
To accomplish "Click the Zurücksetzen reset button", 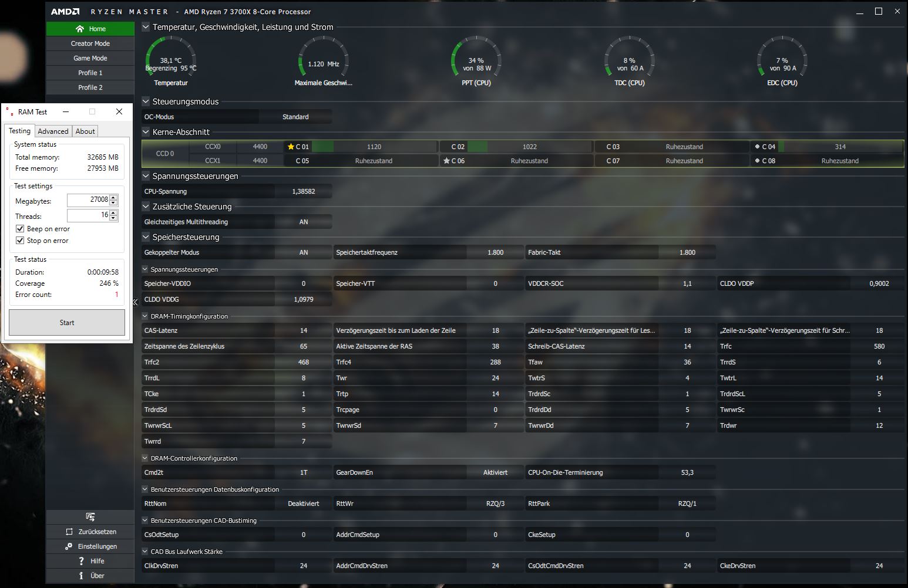I will (90, 532).
